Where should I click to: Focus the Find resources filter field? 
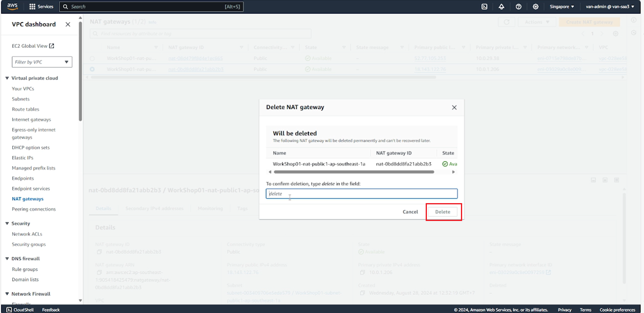click(x=201, y=34)
